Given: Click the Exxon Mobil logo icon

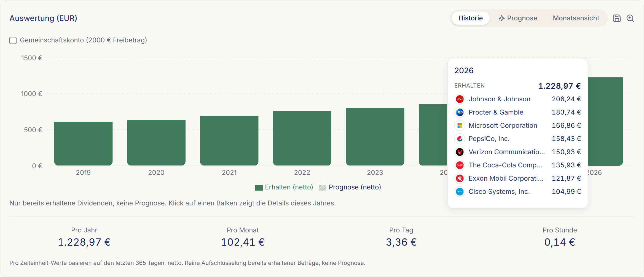Looking at the screenshot, I should [460, 178].
